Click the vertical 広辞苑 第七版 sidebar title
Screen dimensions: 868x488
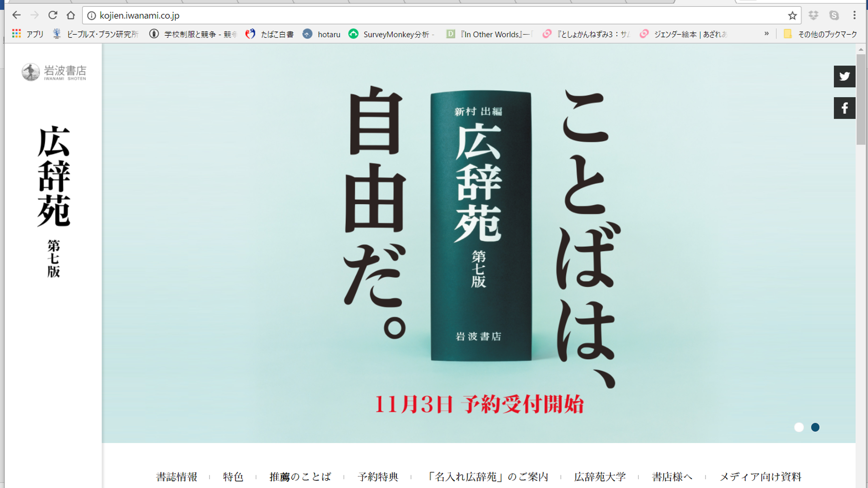pos(54,202)
